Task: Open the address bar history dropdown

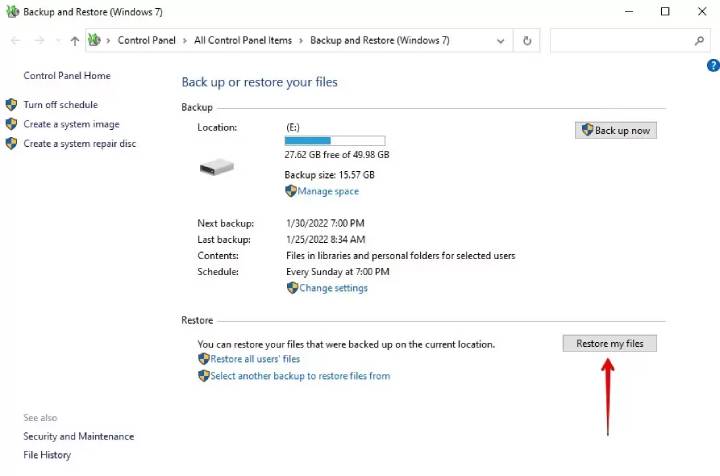Action: [501, 41]
